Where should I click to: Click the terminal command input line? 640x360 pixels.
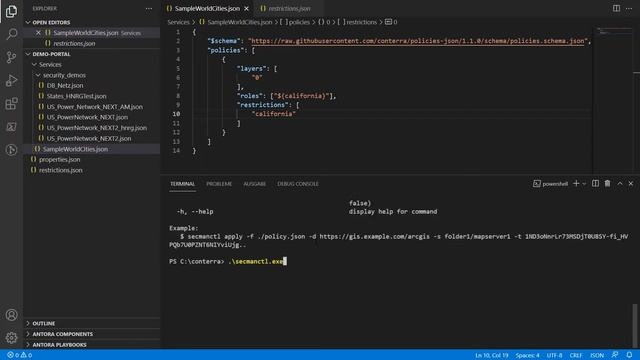point(228,261)
